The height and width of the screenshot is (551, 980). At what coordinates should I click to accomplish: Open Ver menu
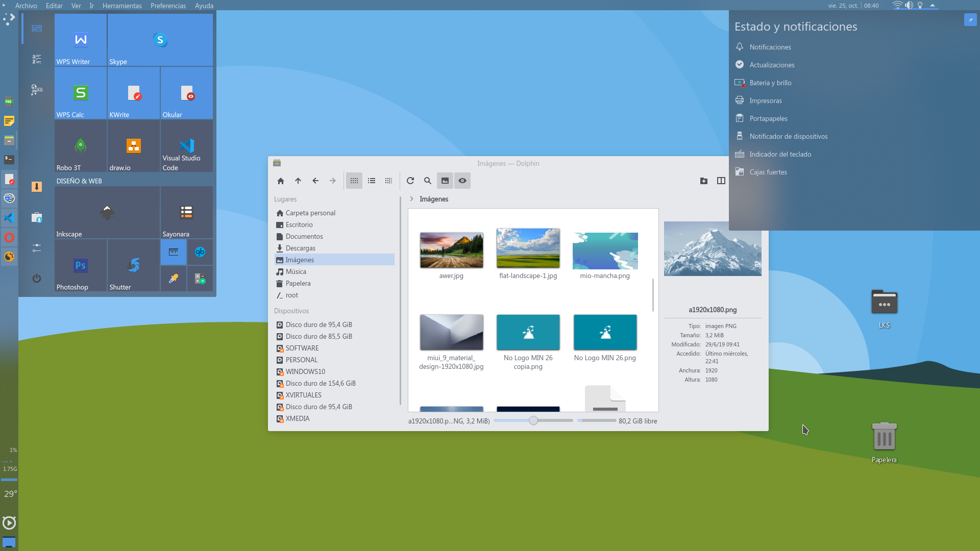(x=76, y=6)
